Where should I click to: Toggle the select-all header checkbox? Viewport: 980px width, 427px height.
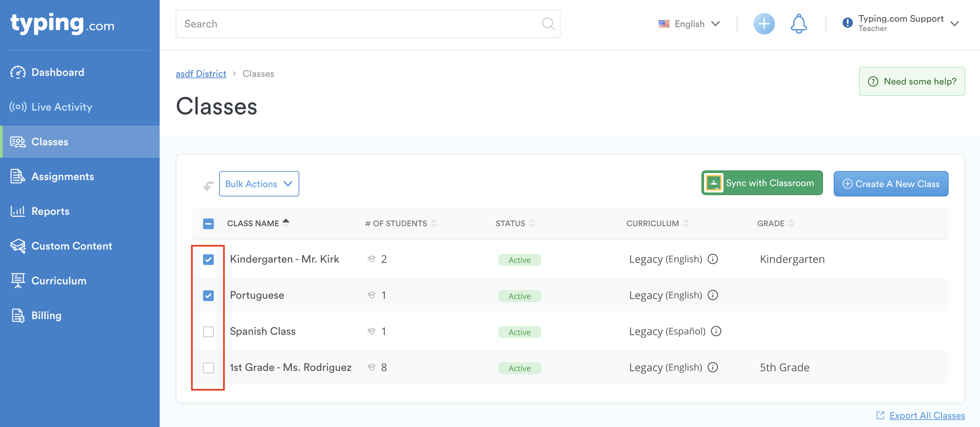click(x=208, y=224)
